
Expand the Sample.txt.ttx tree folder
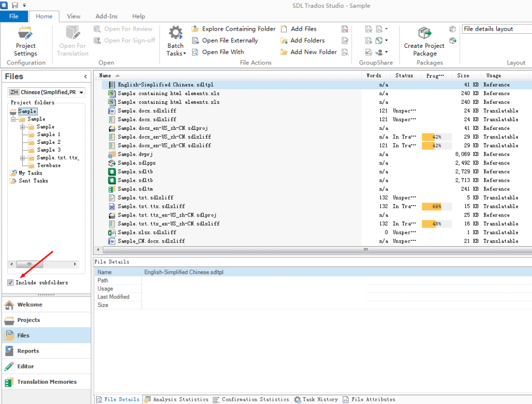pyautogui.click(x=23, y=158)
